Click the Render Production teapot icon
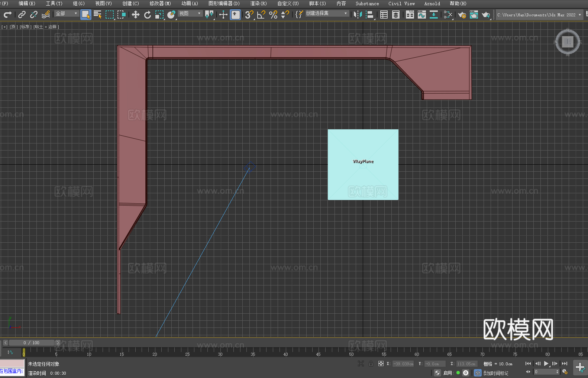The width and height of the screenshot is (588, 378). [x=486, y=14]
